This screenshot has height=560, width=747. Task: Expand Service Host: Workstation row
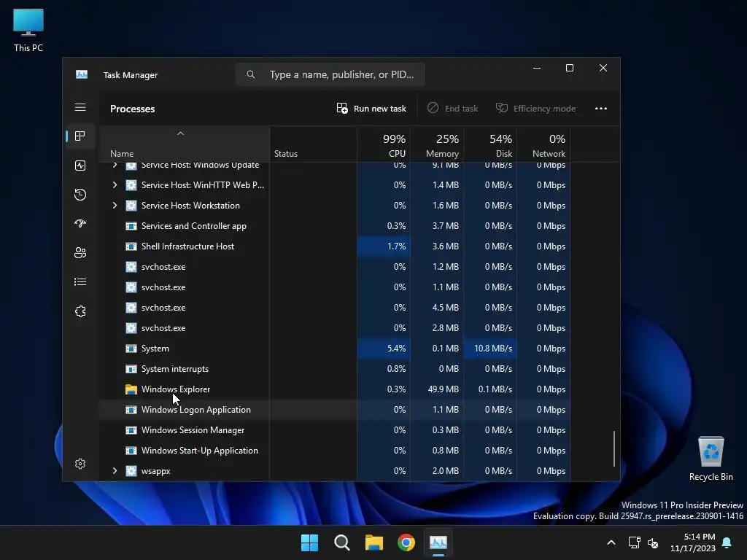pyautogui.click(x=115, y=205)
